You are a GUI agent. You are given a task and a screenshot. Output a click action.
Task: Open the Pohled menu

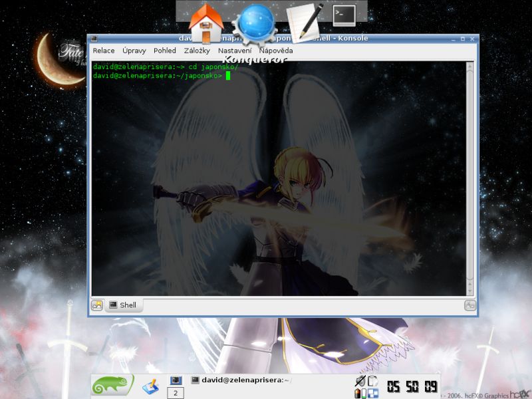pyautogui.click(x=164, y=51)
